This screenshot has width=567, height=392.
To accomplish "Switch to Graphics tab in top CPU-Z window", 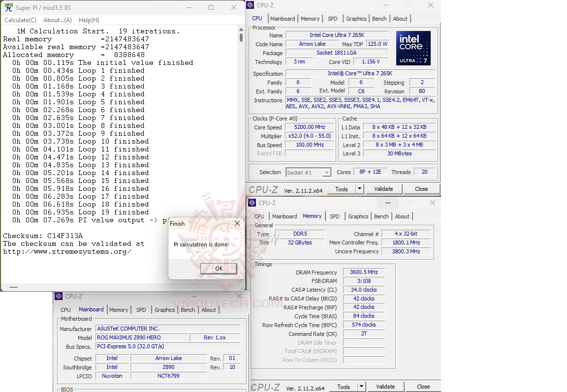I will pyautogui.click(x=356, y=19).
